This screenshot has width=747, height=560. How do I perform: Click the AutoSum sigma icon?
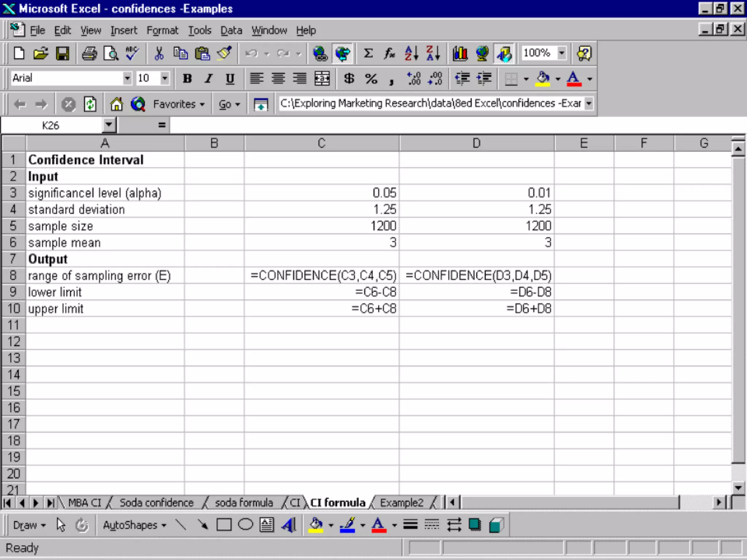[x=368, y=54]
